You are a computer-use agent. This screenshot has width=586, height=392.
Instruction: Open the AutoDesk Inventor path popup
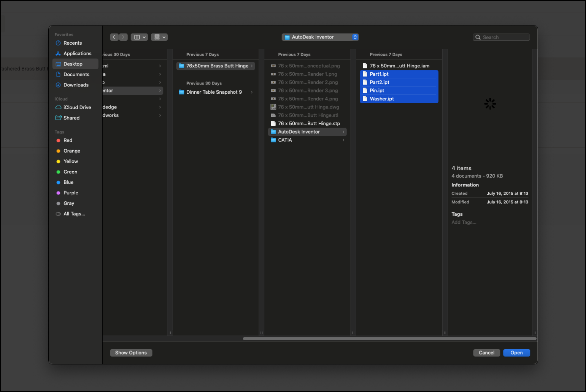pyautogui.click(x=320, y=37)
